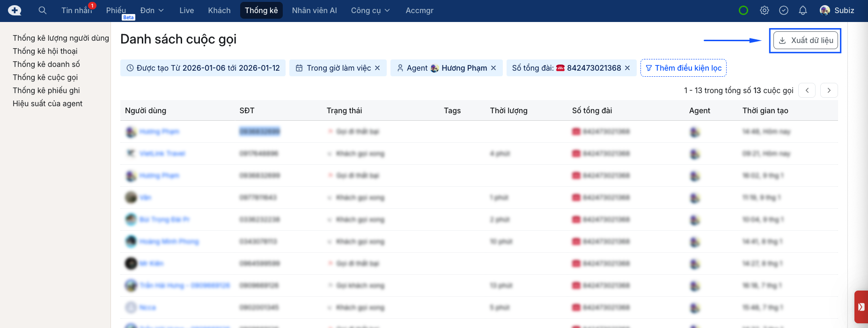The image size is (868, 328).
Task: Remove the Agent Hương Phạm filter
Action: 493,68
